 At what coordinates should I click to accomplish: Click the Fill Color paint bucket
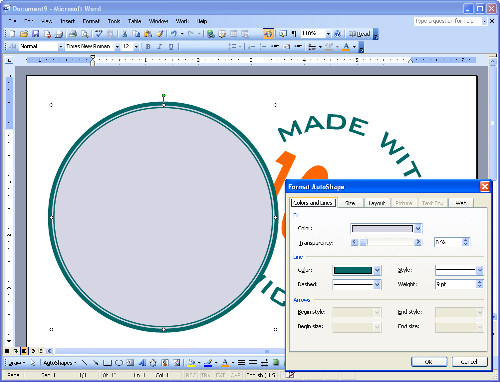click(x=191, y=363)
